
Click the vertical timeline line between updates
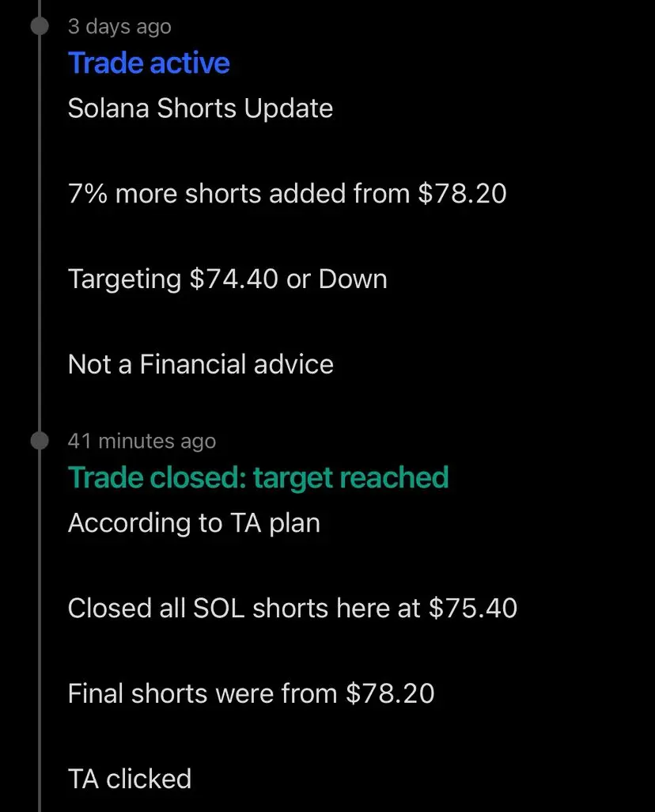point(40,233)
